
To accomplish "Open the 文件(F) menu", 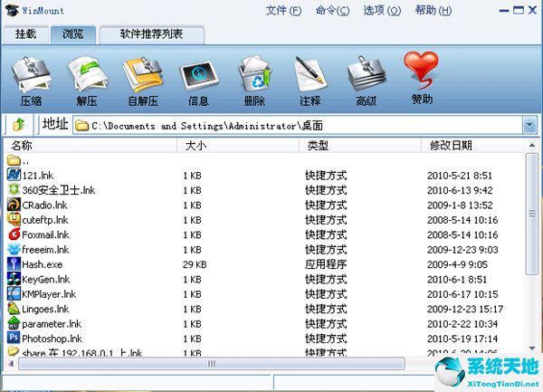I will [x=284, y=10].
